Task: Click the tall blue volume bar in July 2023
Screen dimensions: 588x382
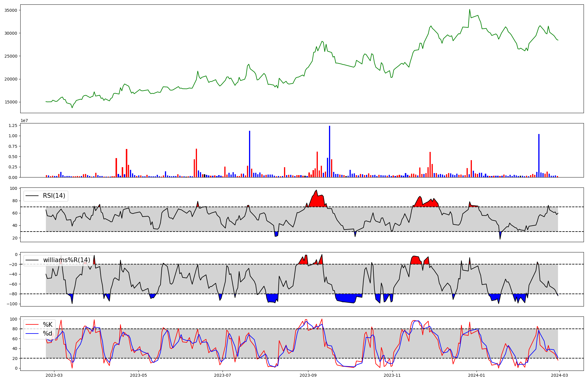Action: (250, 154)
